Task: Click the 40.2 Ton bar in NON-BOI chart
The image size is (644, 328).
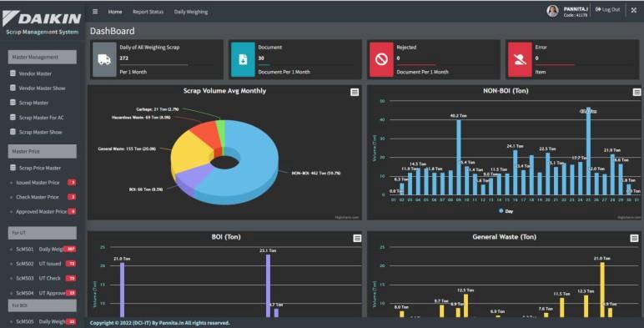Action: 459,157
